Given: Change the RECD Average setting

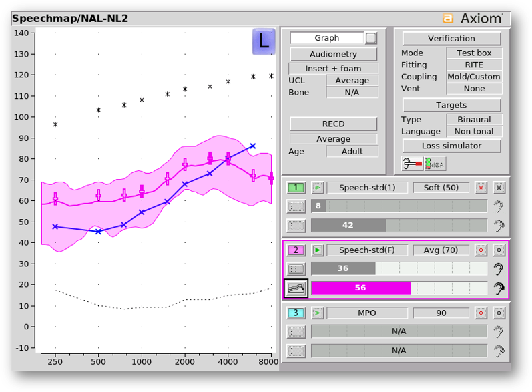Looking at the screenshot, I should 333,139.
